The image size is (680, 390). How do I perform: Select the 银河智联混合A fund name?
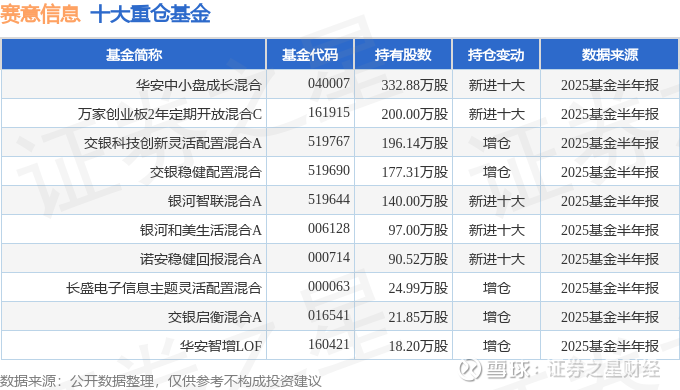215,201
